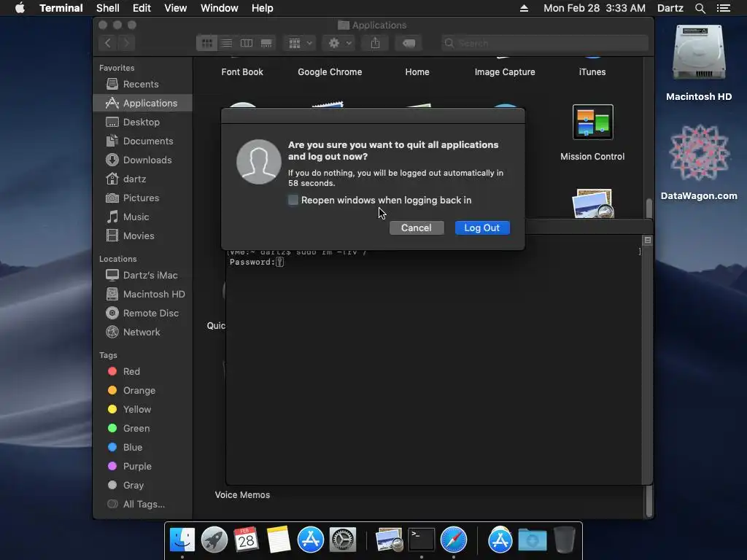Open Finder action gear dropdown
The image size is (747, 560).
[x=339, y=43]
